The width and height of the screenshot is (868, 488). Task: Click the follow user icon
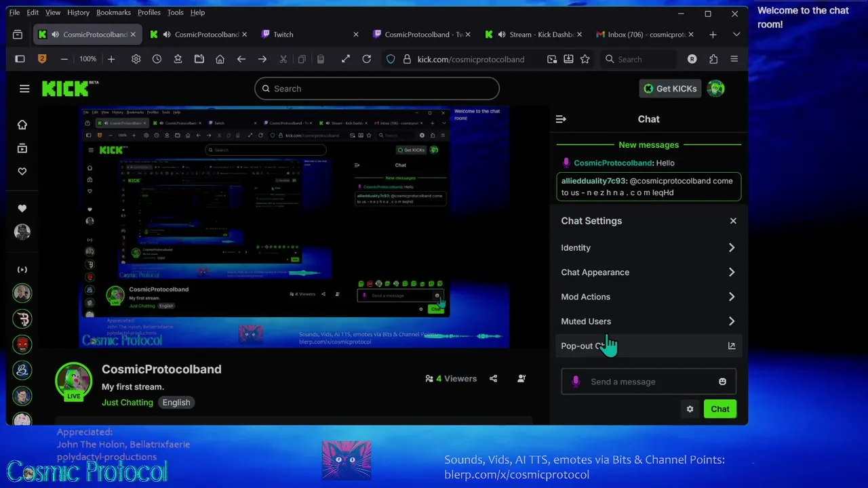[x=521, y=379]
